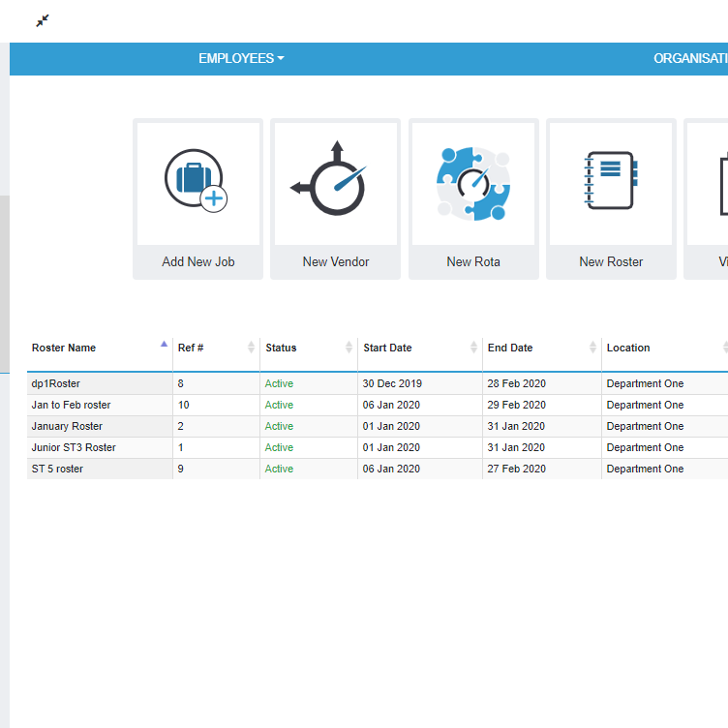Click Active status of January Roster

279,426
